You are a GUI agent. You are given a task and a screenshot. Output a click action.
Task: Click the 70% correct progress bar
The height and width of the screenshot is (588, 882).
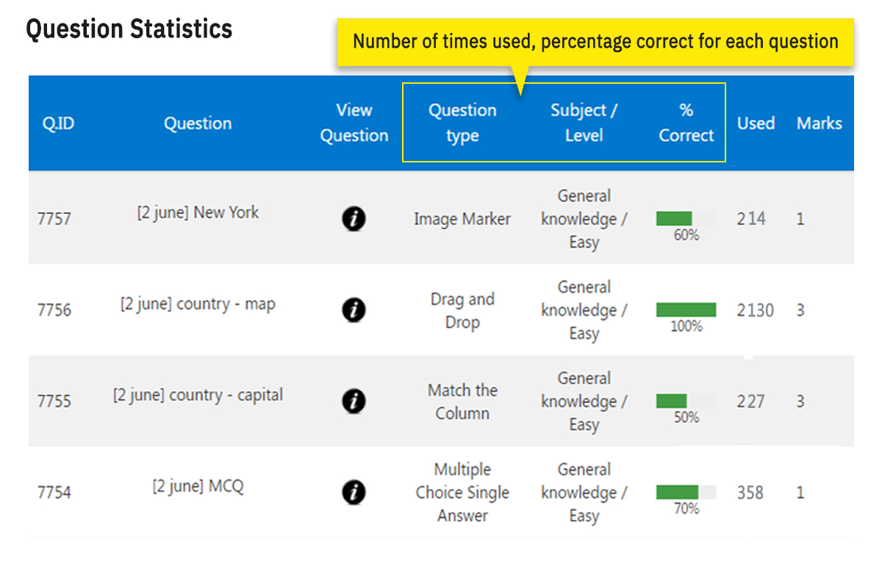tap(686, 492)
